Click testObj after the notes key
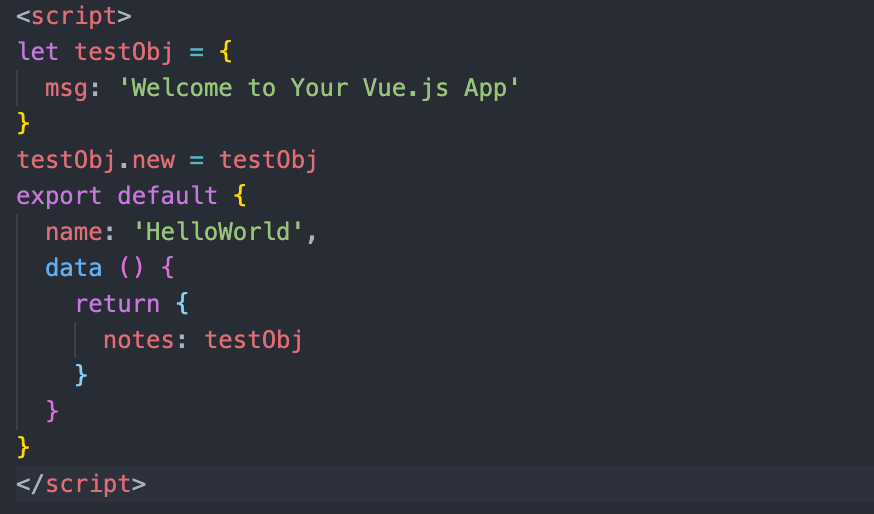 pyautogui.click(x=254, y=340)
